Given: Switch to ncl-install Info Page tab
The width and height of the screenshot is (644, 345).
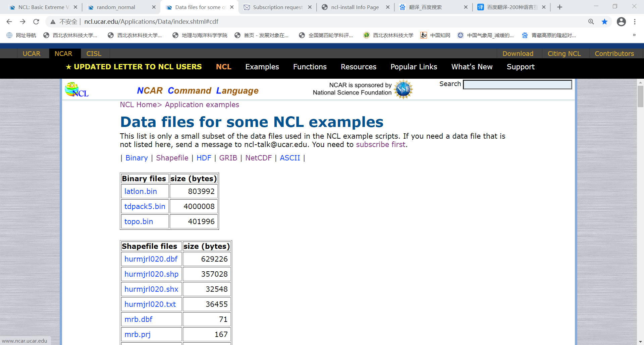Looking at the screenshot, I should point(355,7).
